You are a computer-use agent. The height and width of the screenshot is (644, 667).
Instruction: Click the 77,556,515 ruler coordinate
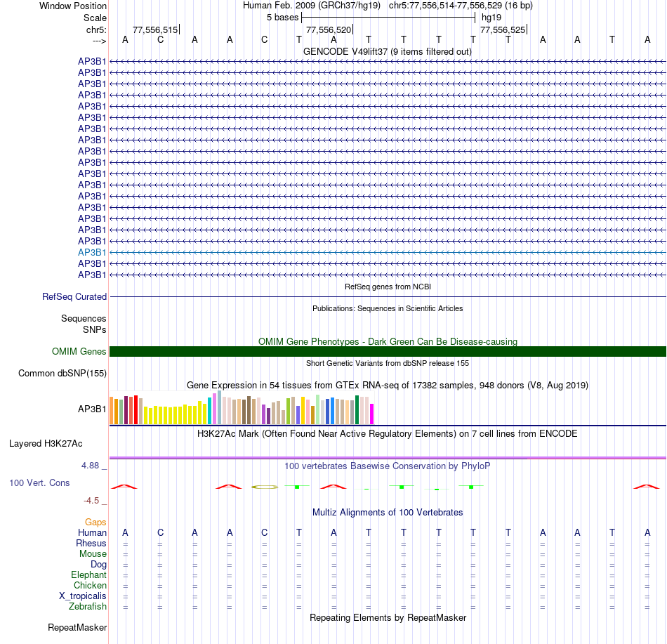(x=155, y=29)
